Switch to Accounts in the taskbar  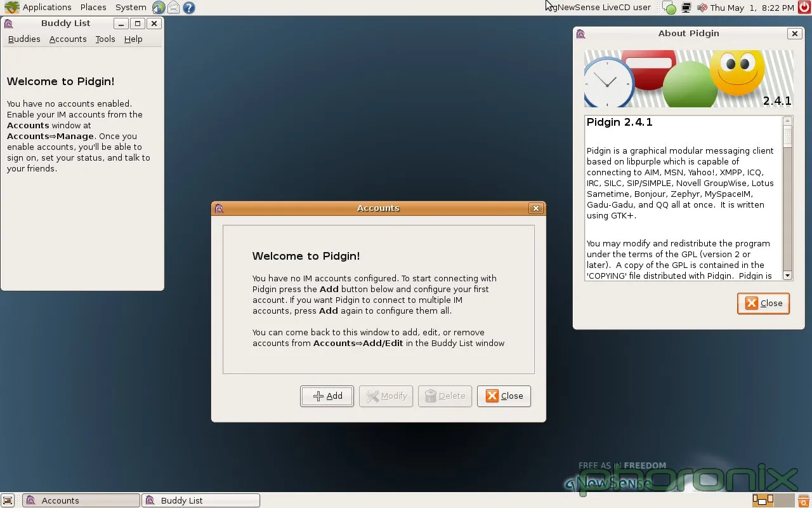point(81,500)
